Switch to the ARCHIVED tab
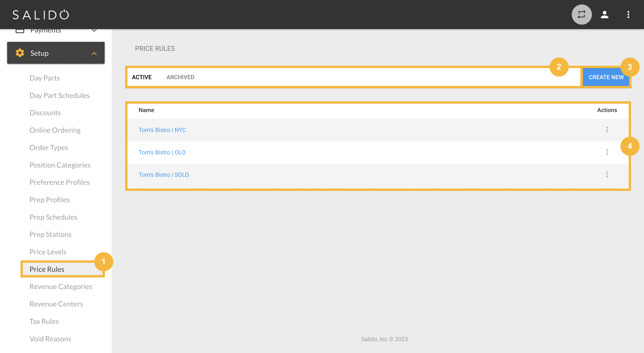 [180, 77]
